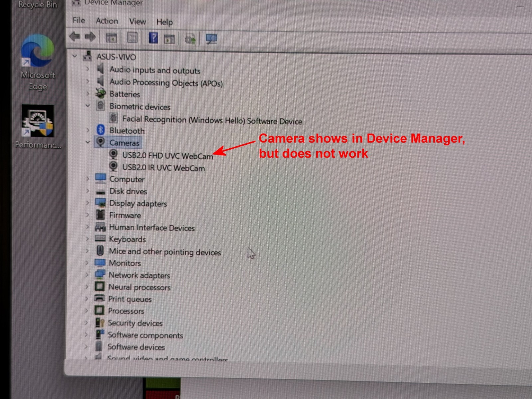Select the Print queues printer icon

click(99, 298)
